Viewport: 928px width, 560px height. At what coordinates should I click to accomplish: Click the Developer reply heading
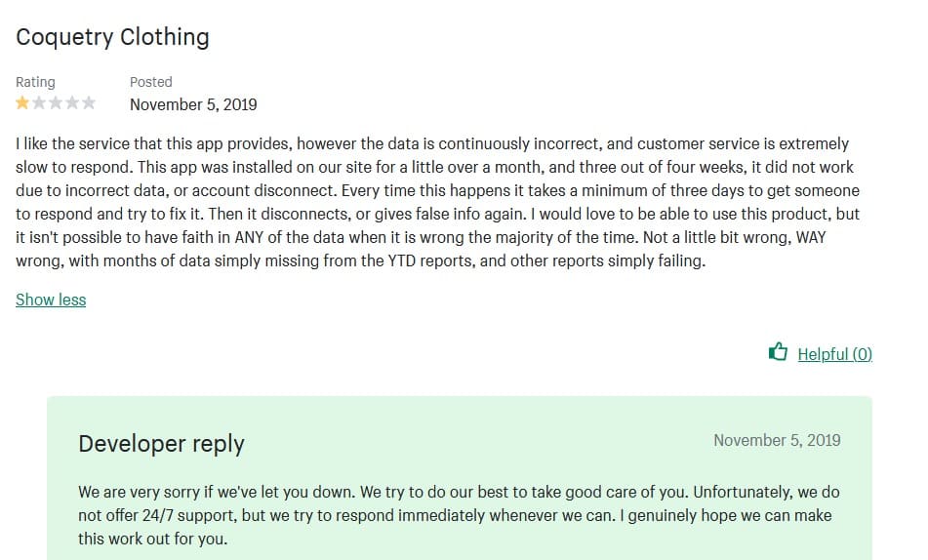point(161,444)
